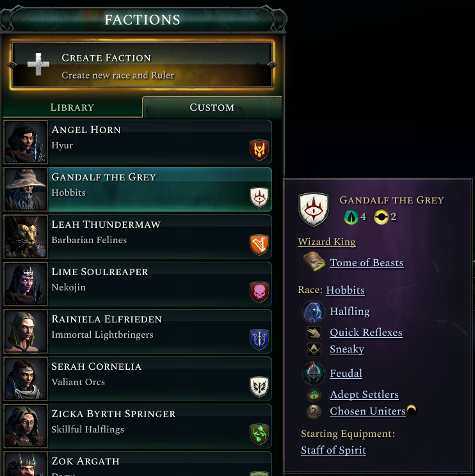Switch to the Custom tab

[x=212, y=107]
